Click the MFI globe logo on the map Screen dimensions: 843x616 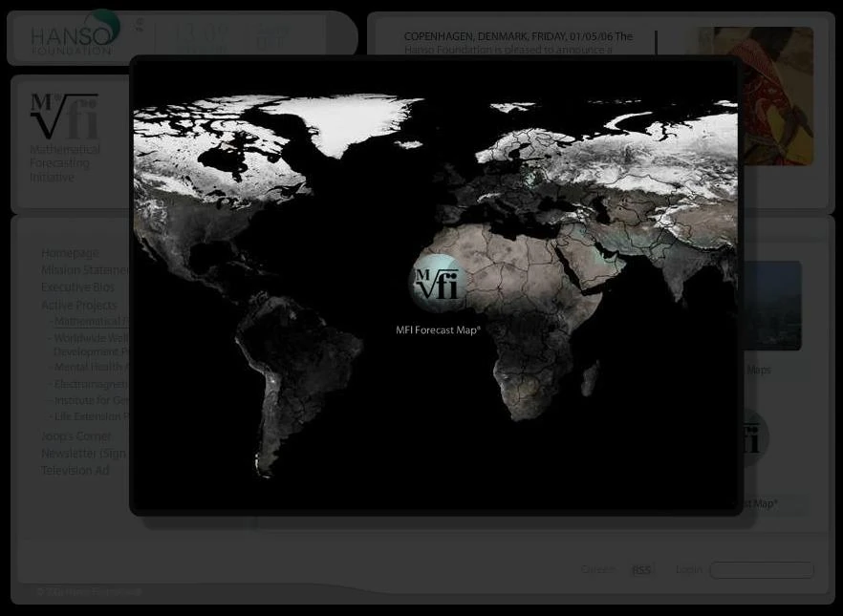437,284
